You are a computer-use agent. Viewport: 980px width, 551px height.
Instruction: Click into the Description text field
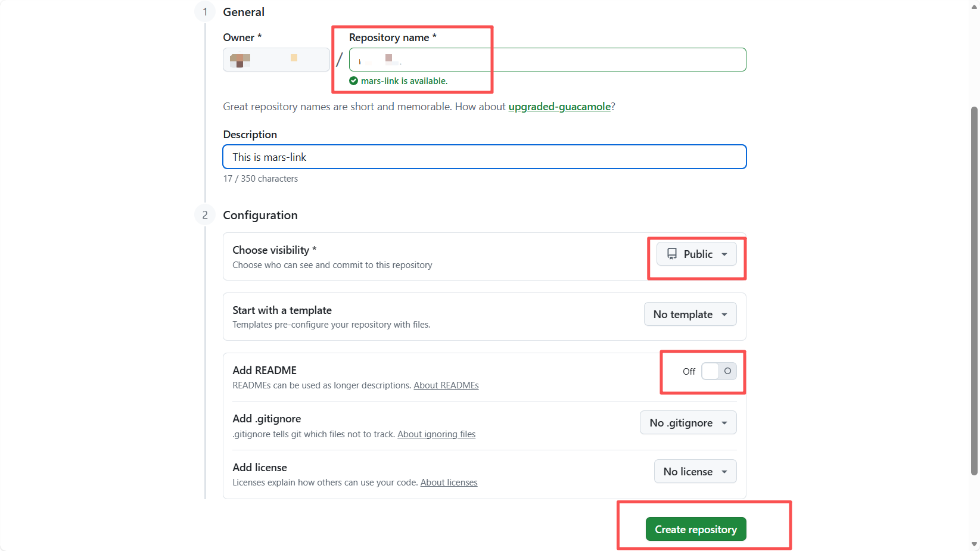[484, 157]
